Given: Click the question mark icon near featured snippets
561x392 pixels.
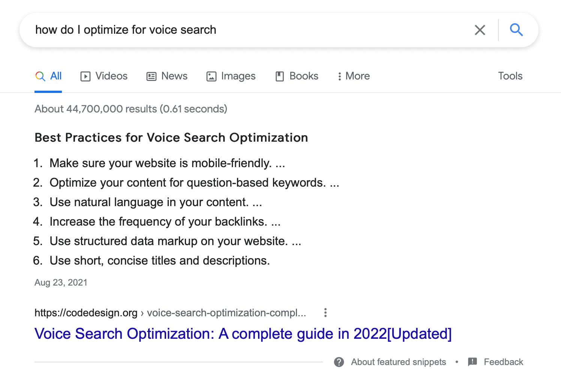Looking at the screenshot, I should pos(339,362).
